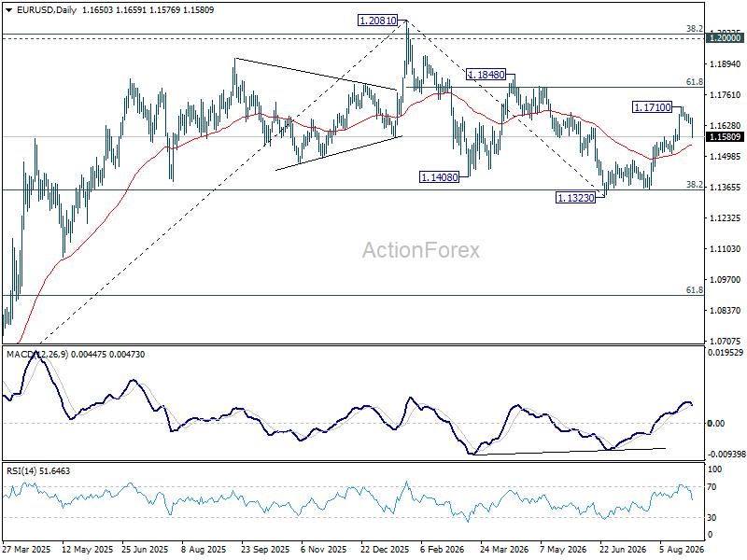Click the RSI 70 overbought level label

coord(712,487)
